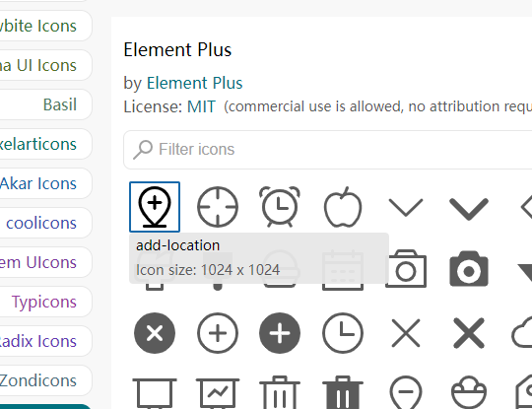Open the Element Plus author link
The height and width of the screenshot is (409, 532).
point(194,83)
